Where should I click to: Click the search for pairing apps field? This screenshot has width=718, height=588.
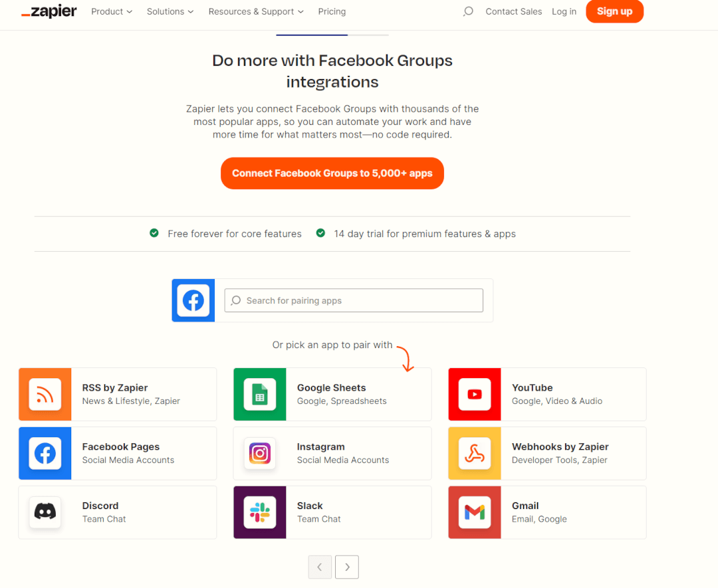coord(353,300)
